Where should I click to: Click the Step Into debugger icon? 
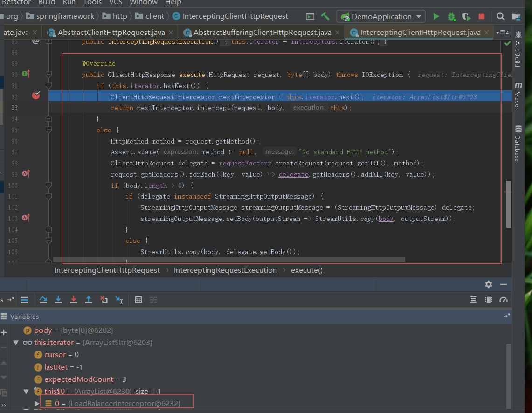(58, 300)
